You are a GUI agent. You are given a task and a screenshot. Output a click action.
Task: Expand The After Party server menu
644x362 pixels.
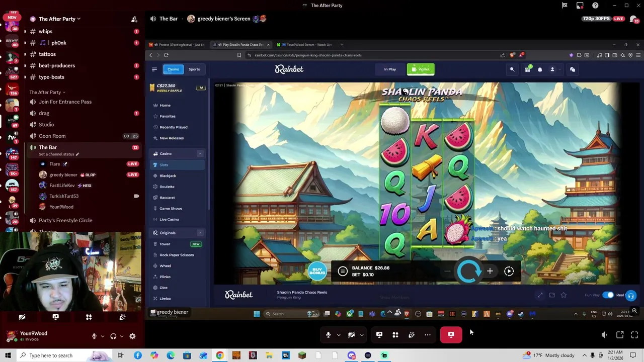[59, 19]
